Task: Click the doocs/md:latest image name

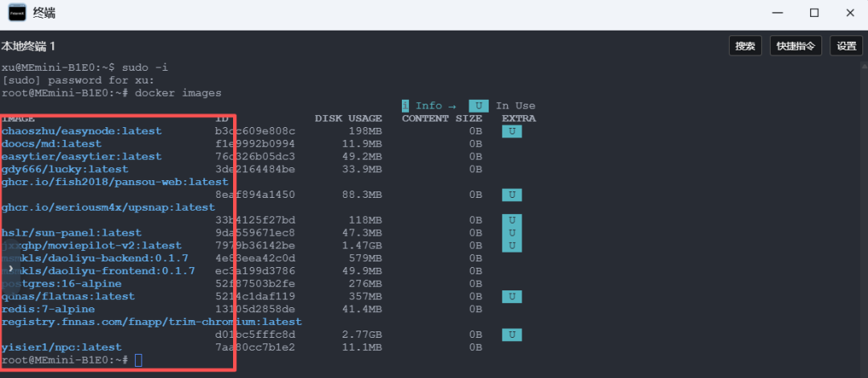Action: 51,144
